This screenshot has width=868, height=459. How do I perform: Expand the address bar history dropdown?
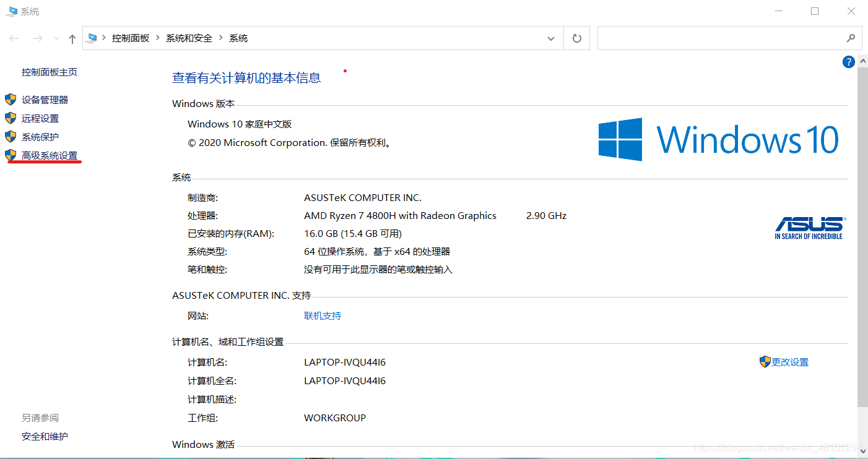[x=551, y=38]
